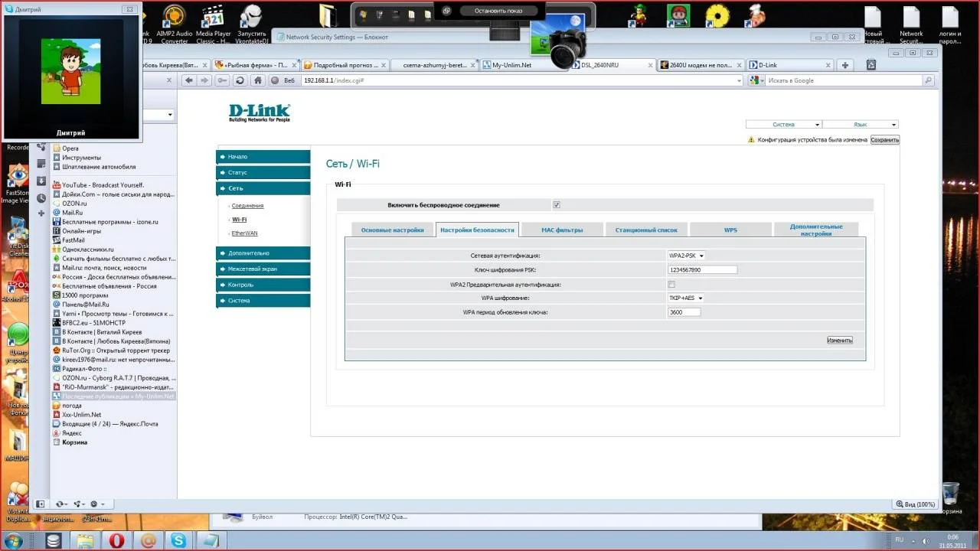Open the Запустить VkontakteDJ desktop icon
The height and width of the screenshot is (551, 980).
coord(252,24)
